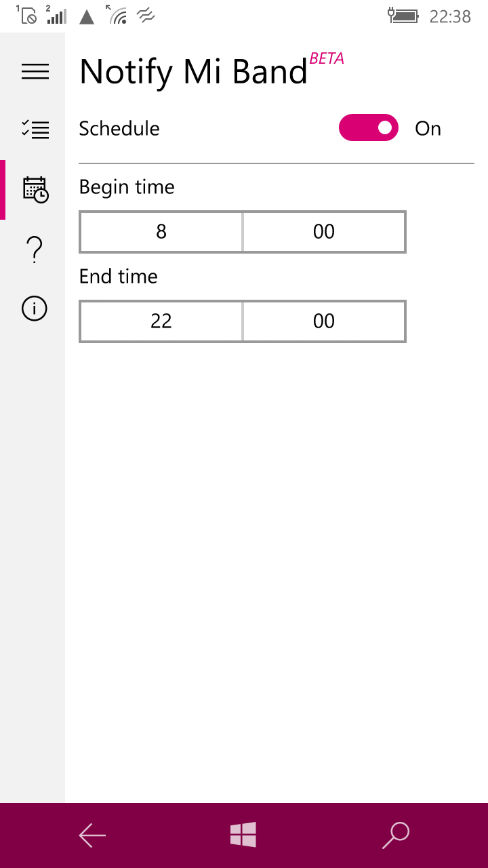This screenshot has width=488, height=868.
Task: Change the Begin time minutes 00
Action: click(x=324, y=232)
